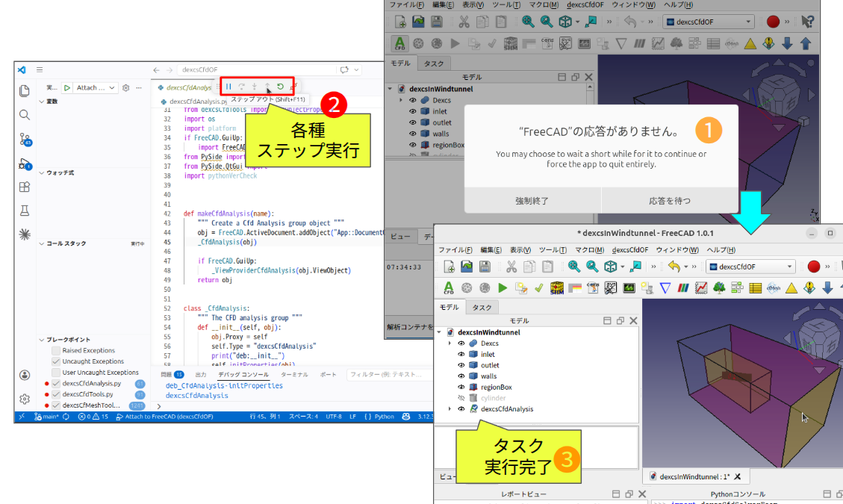The width and height of the screenshot is (843, 504).
Task: Click the 強制終了 force quit button
Action: click(x=532, y=200)
